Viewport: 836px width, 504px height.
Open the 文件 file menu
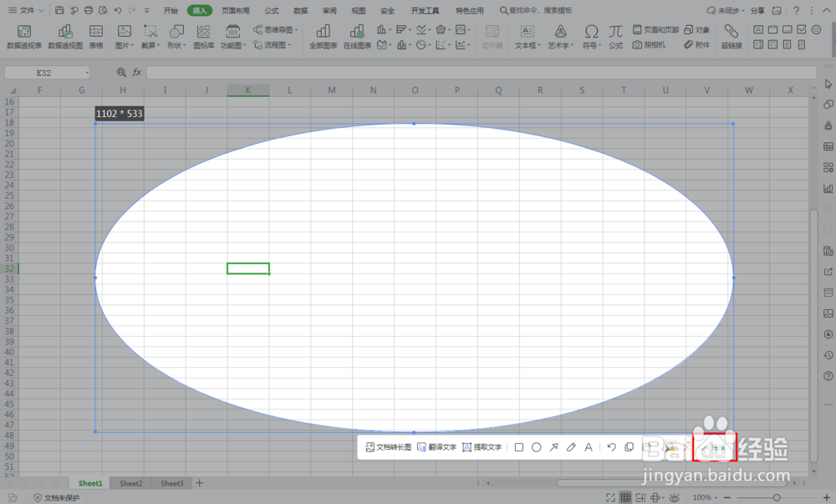click(26, 10)
